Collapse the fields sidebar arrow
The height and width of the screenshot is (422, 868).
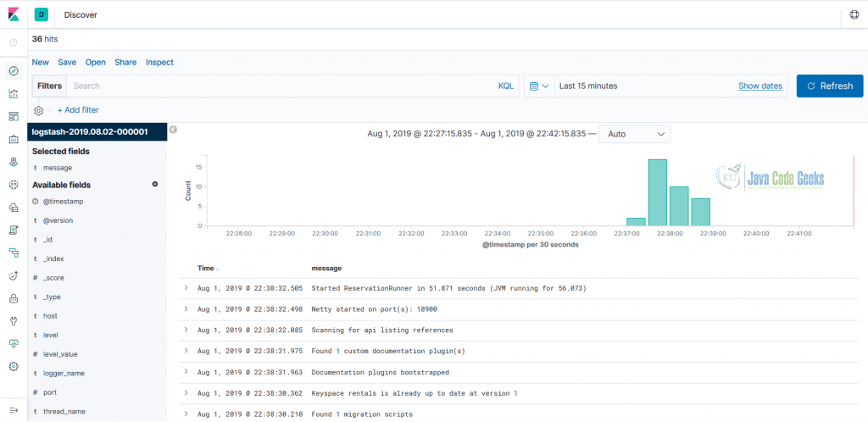coord(173,130)
